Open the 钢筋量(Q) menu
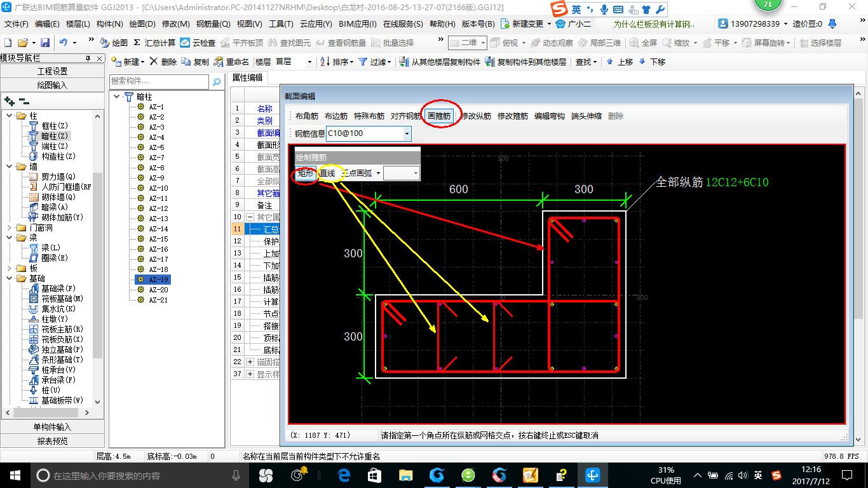Image resolution: width=868 pixels, height=488 pixels. 213,24
